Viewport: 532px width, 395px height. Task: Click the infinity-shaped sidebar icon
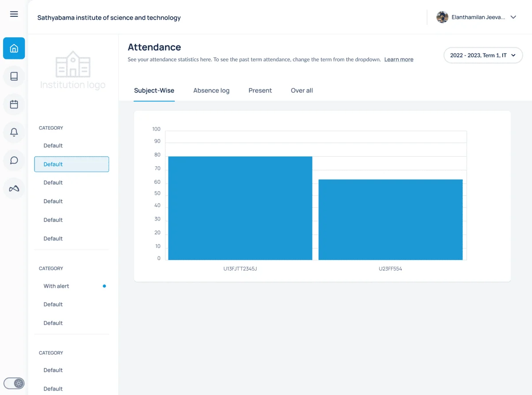click(x=14, y=189)
